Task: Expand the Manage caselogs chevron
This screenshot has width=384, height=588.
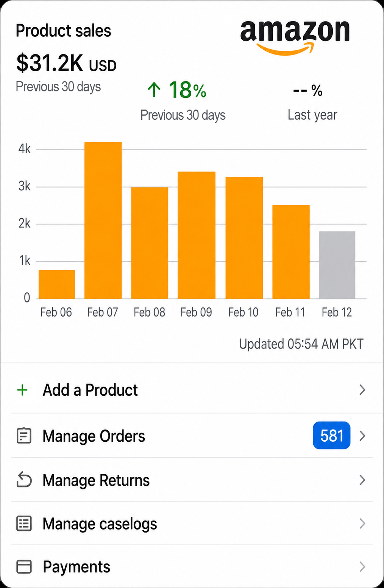Action: 362,524
